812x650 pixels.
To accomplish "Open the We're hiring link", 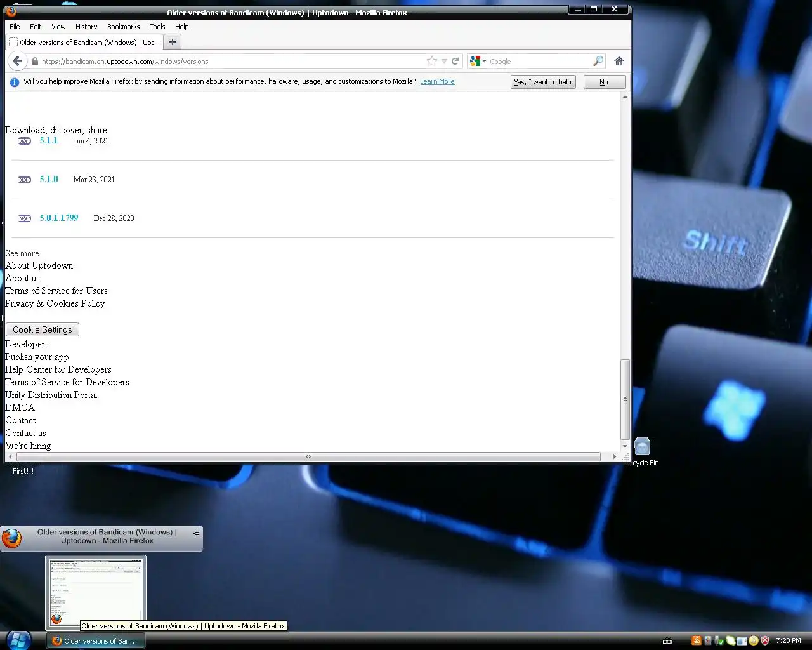I will coord(28,446).
